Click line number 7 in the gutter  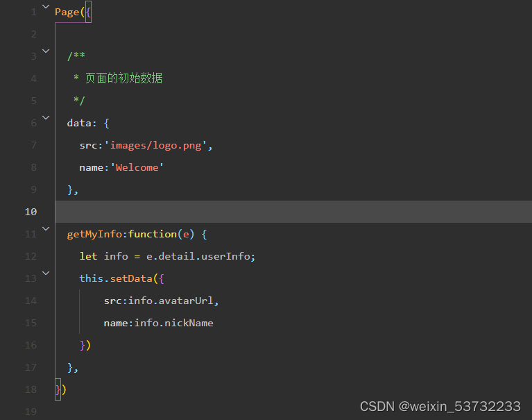pyautogui.click(x=33, y=145)
